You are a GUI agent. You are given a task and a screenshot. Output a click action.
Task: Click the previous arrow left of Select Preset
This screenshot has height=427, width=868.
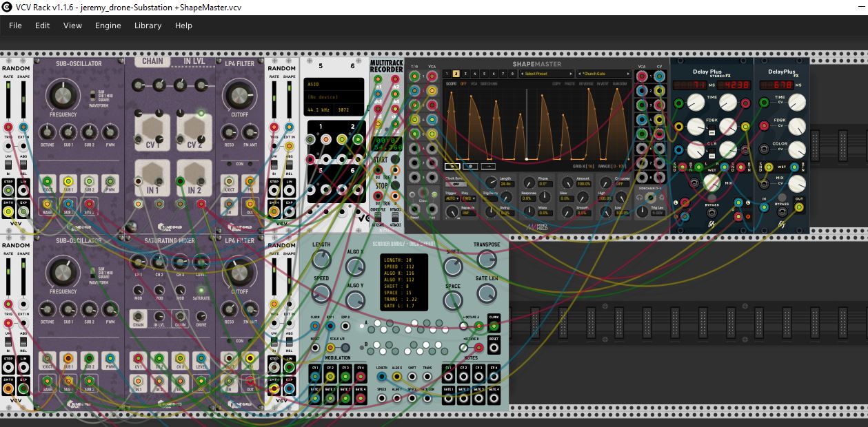pos(522,74)
